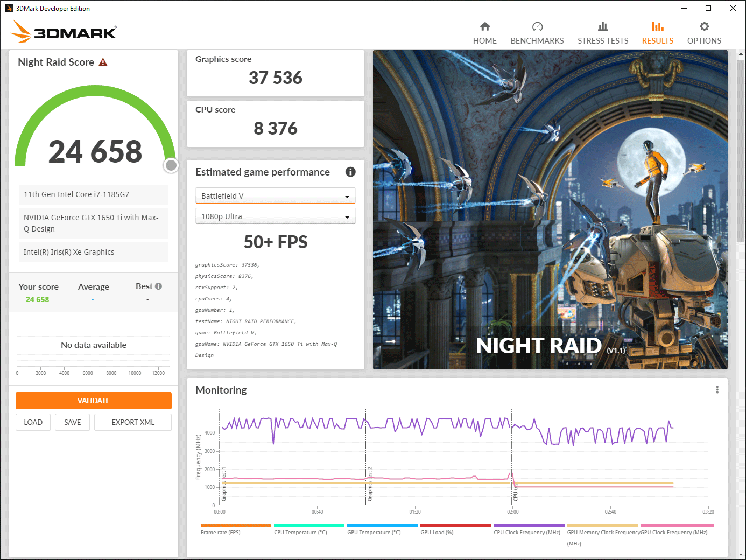Open the 1080p Ultra preset dropdown
This screenshot has width=746, height=560.
276,216
